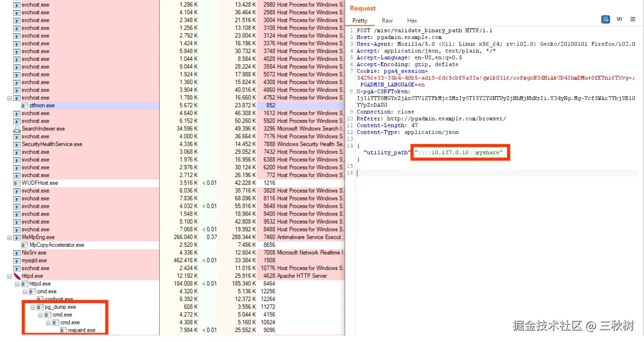
Task: Click the 'Microsoft Network Realtime I...' description cell
Action: (x=311, y=253)
